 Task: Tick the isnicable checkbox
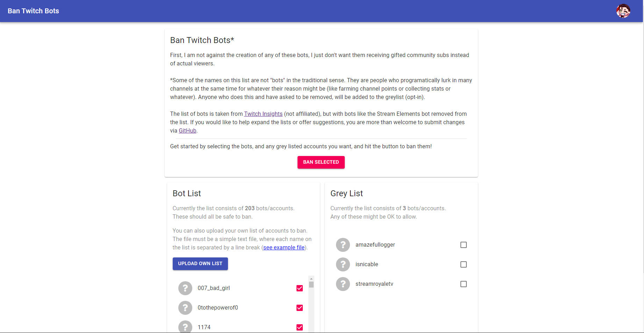pos(464,264)
